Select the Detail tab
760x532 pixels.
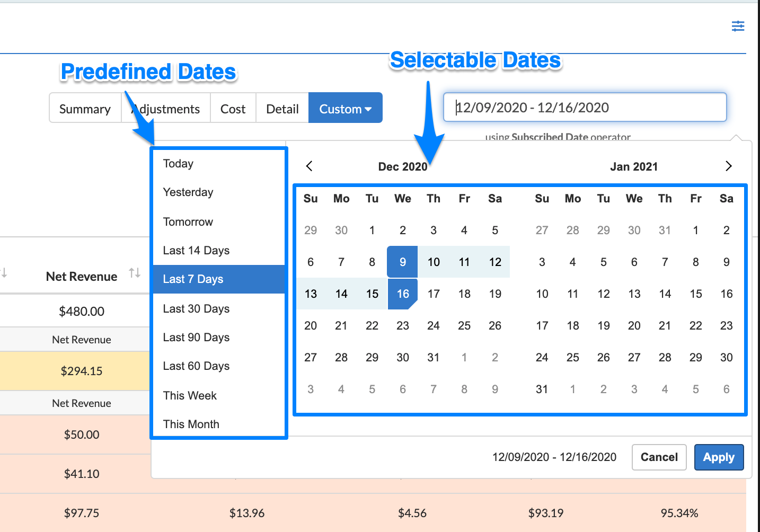pyautogui.click(x=282, y=109)
